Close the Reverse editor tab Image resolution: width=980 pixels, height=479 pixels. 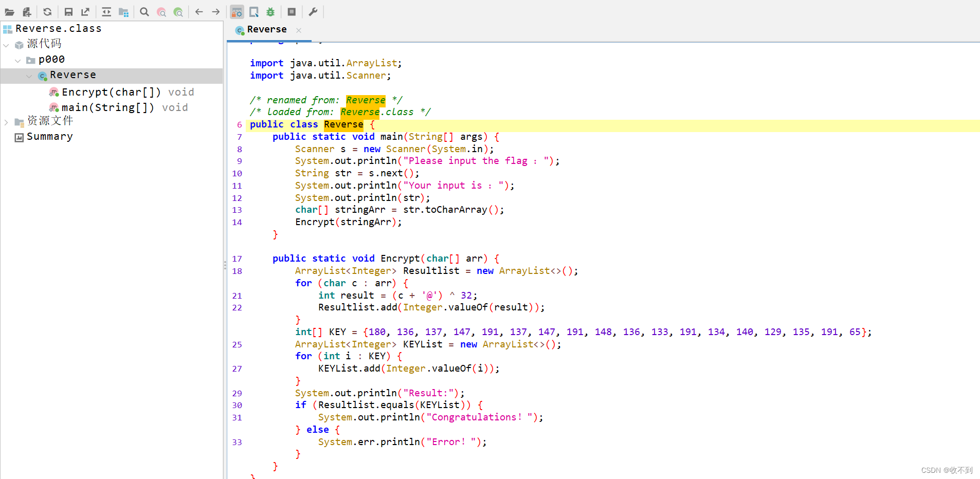click(299, 30)
